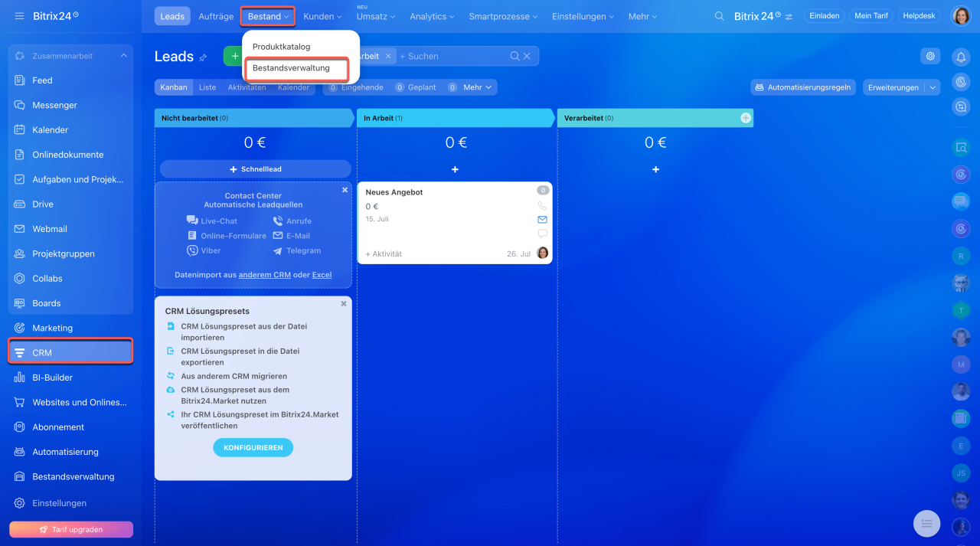Click phone icon on Neues Angebot card
Image resolution: width=980 pixels, height=546 pixels.
pyautogui.click(x=542, y=205)
